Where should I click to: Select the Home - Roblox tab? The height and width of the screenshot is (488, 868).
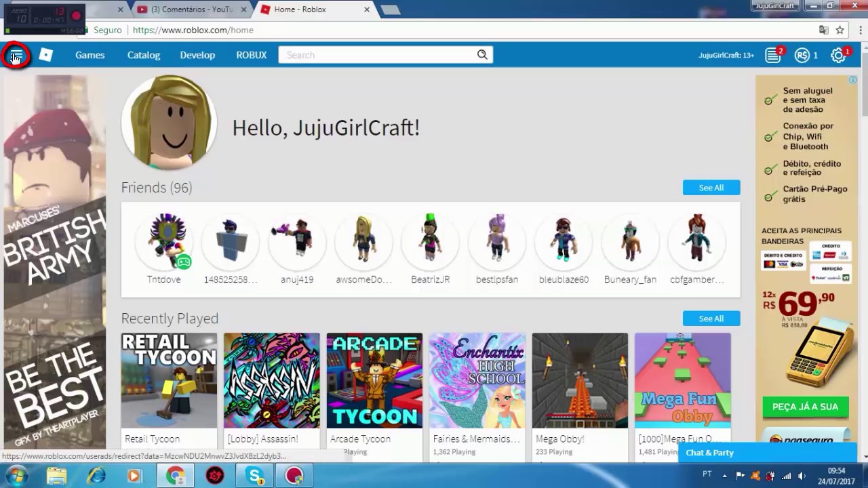point(315,9)
